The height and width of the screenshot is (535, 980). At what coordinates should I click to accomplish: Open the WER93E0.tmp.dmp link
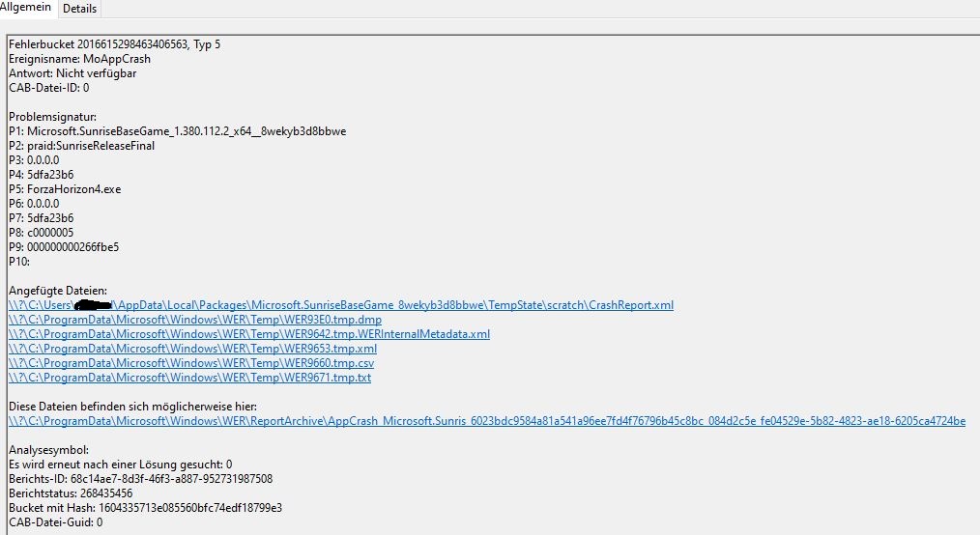point(195,320)
